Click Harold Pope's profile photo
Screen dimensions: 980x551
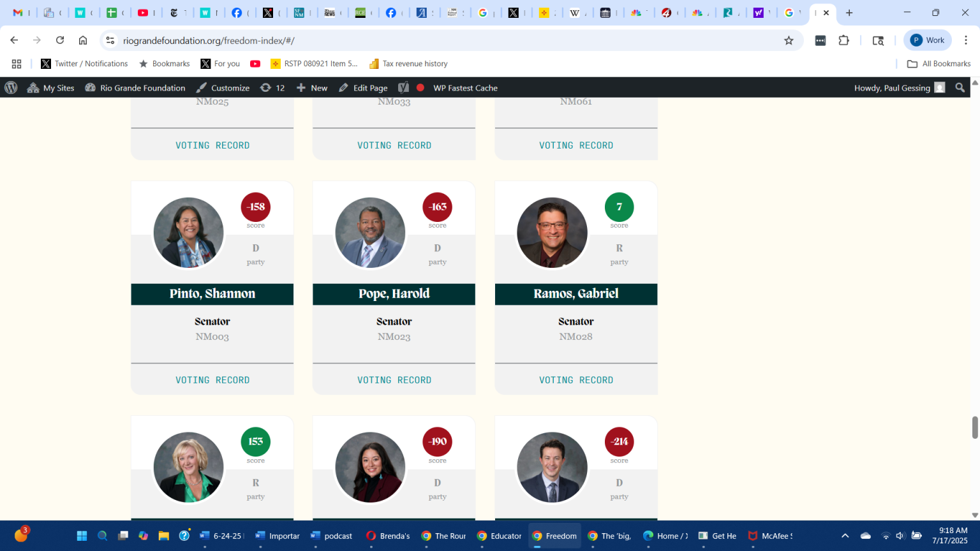tap(370, 233)
